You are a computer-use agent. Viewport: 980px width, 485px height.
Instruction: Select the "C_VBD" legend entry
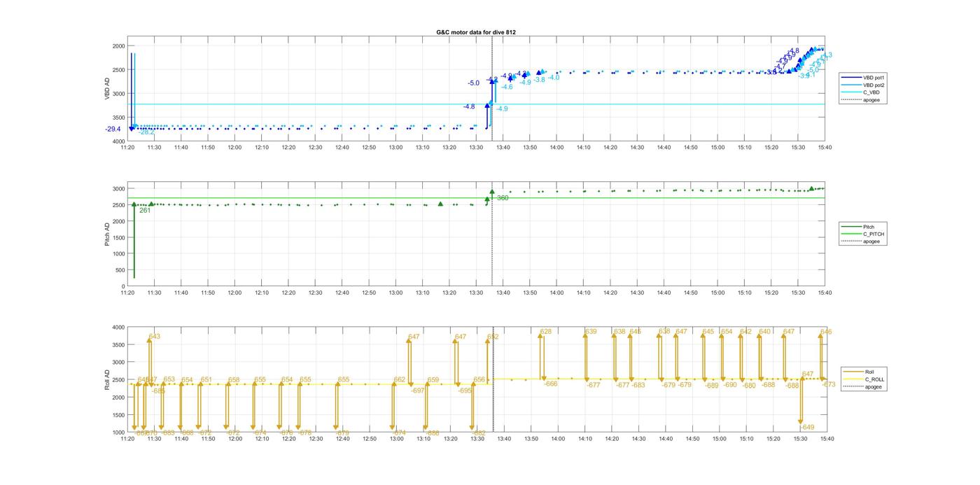click(x=859, y=92)
